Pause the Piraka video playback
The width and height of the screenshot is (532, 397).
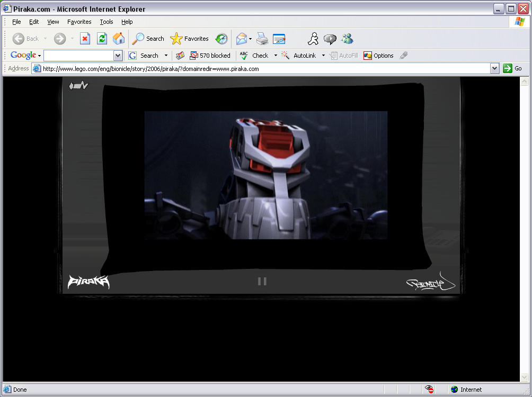[x=262, y=281]
